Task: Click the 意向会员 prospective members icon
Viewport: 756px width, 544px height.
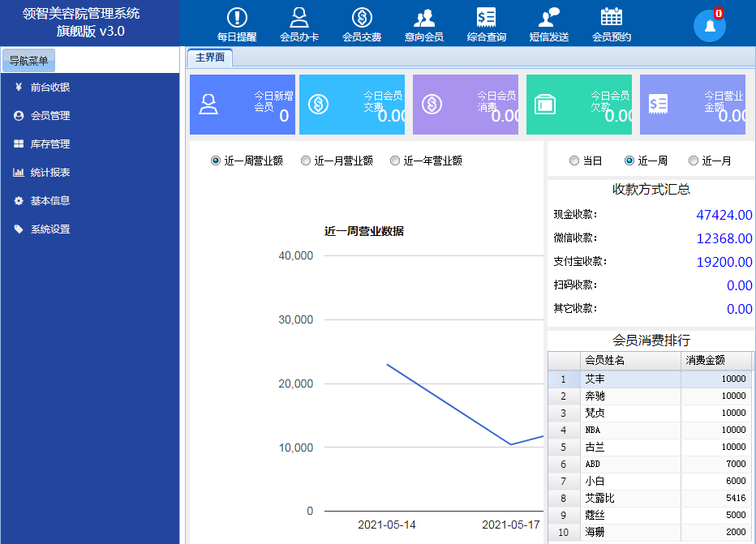Action: tap(424, 19)
